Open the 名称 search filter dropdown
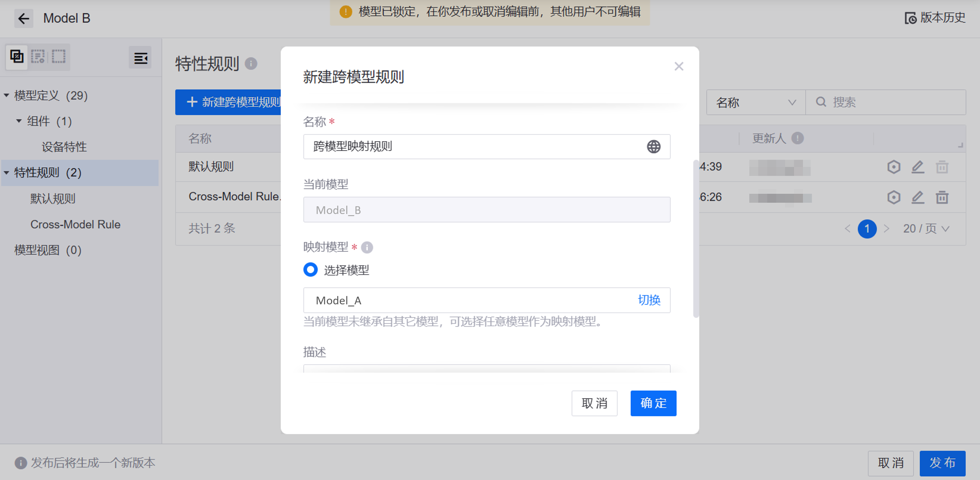This screenshot has width=980, height=480. pos(755,102)
